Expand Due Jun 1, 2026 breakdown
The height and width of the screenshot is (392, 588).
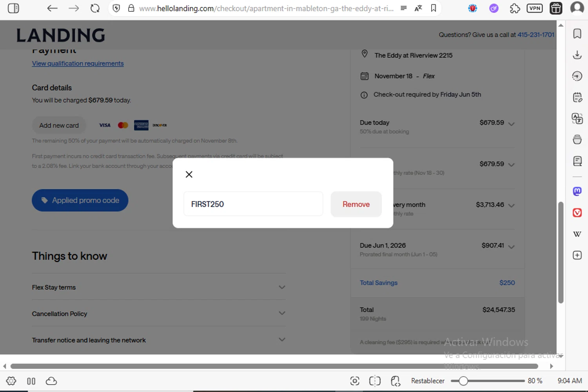pos(511,246)
